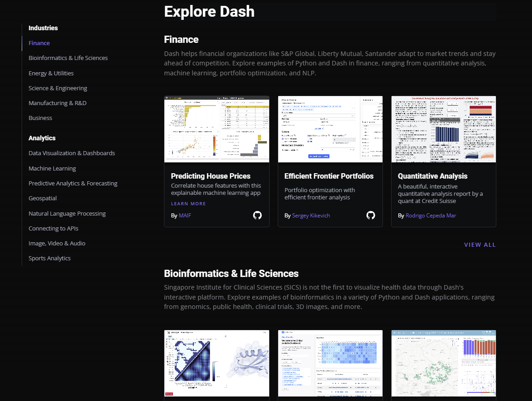This screenshot has width=532, height=401.
Task: Open the MAIF author link
Action: pyautogui.click(x=185, y=216)
